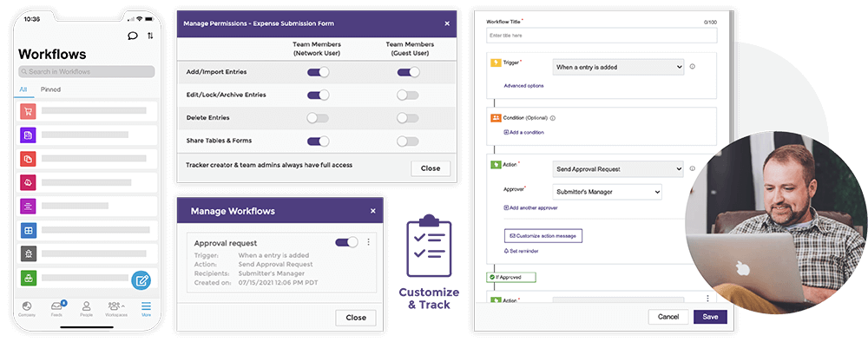The image size is (868, 342).
Task: Toggle Edit/Lock/Archive Entries for Network User
Action: 319,95
